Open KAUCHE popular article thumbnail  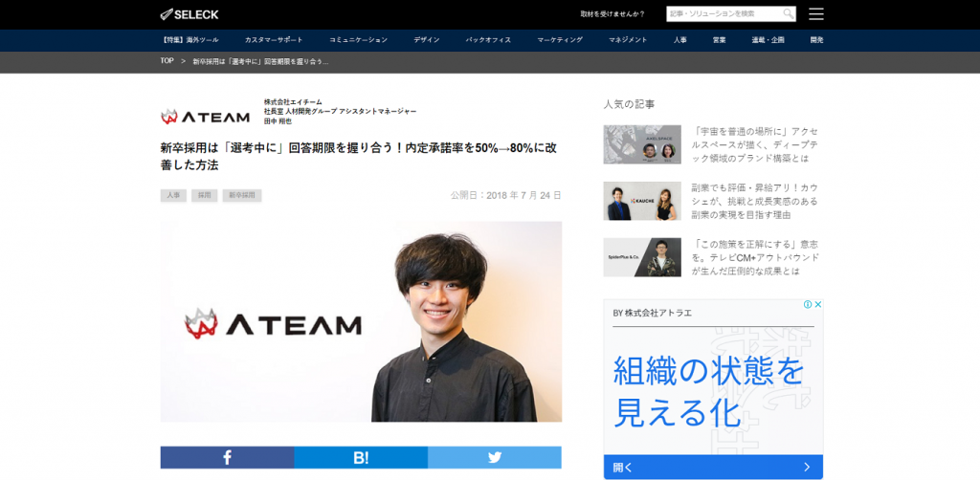pos(642,201)
